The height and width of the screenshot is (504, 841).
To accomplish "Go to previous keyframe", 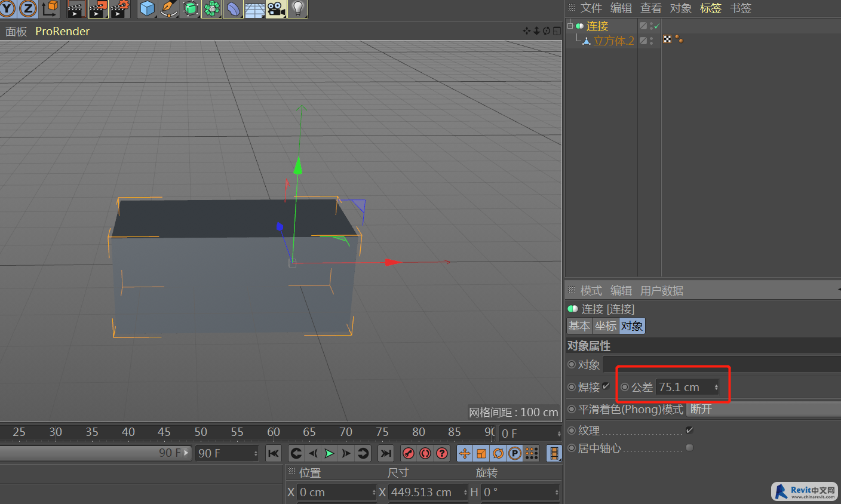I will click(296, 453).
